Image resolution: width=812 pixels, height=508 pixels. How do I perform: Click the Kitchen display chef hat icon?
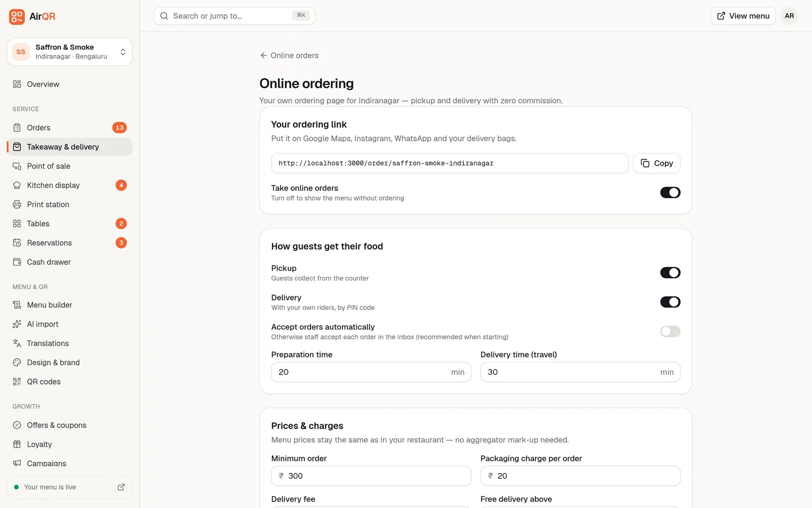coord(17,185)
